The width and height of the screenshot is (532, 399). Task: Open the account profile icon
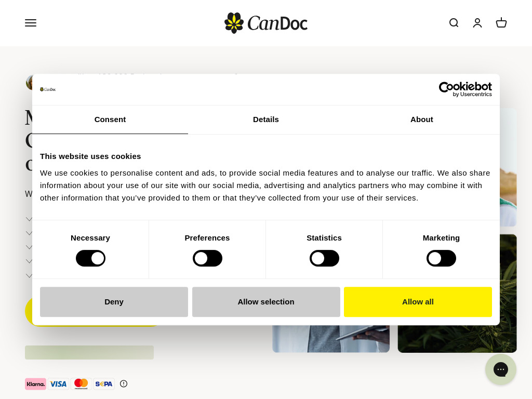click(x=477, y=23)
